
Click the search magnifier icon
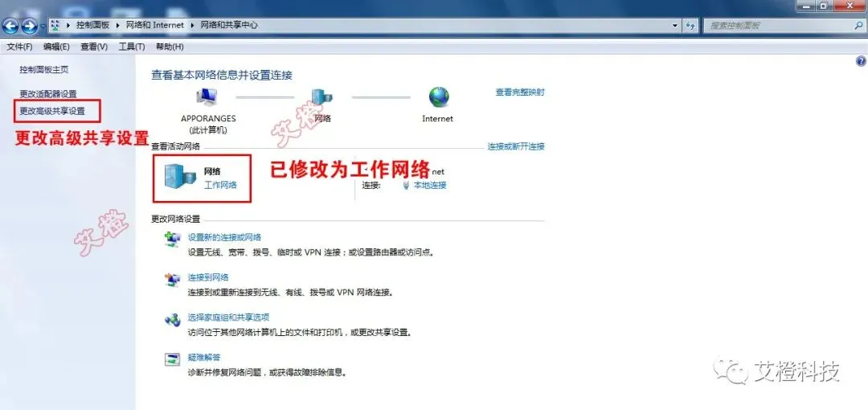(858, 26)
